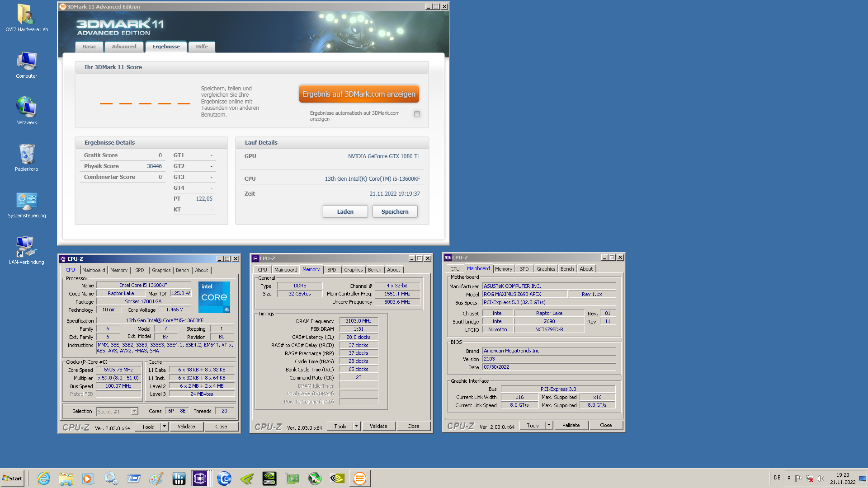Click the Core Speed value 5905.78 MHz

[118, 370]
